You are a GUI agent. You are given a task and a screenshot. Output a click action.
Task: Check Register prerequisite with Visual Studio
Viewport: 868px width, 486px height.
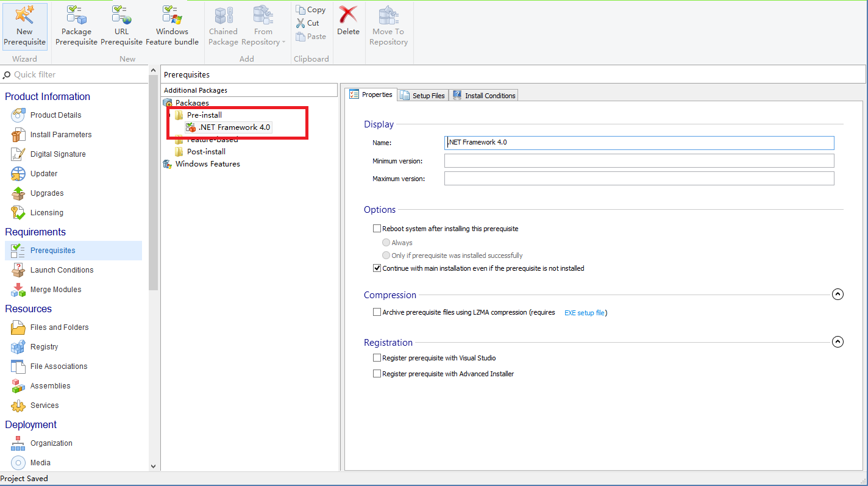(x=377, y=358)
